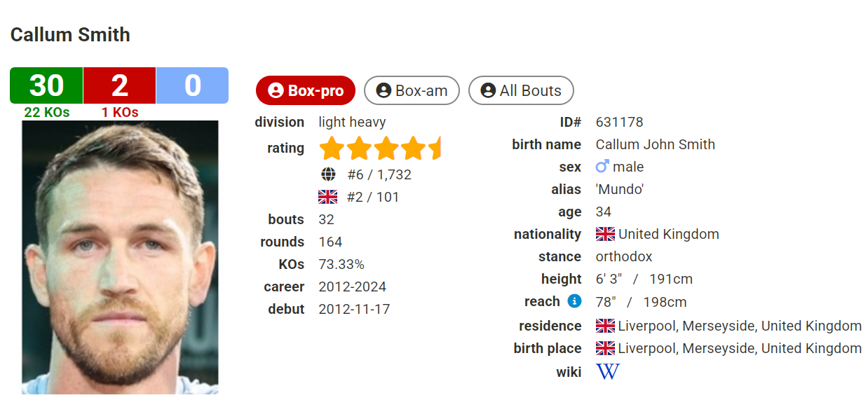Show All Bouts tab
This screenshot has height=407, width=868.
pyautogui.click(x=521, y=90)
